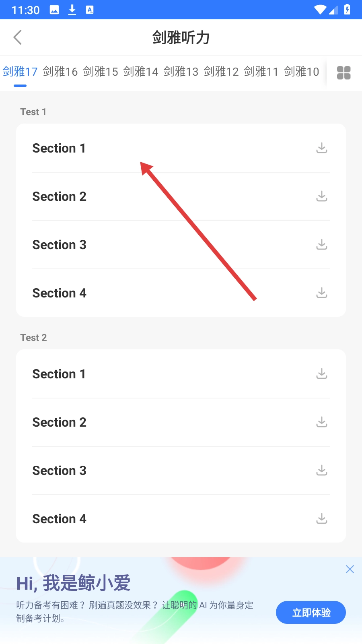Tap the 立即体验 button
The width and height of the screenshot is (362, 644).
tap(311, 612)
